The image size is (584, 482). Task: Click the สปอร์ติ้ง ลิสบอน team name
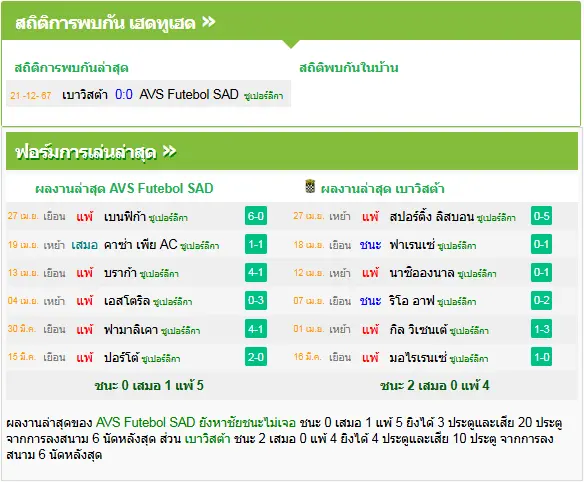[432, 216]
